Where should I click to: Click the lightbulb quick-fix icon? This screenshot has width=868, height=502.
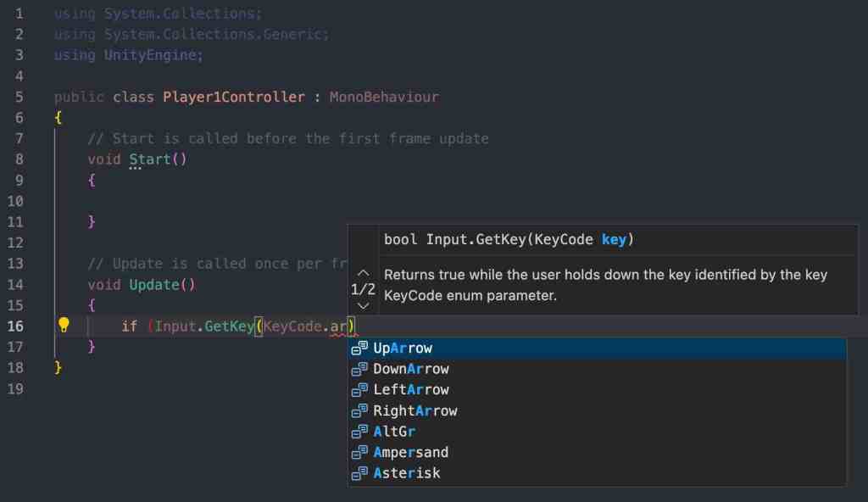point(64,326)
